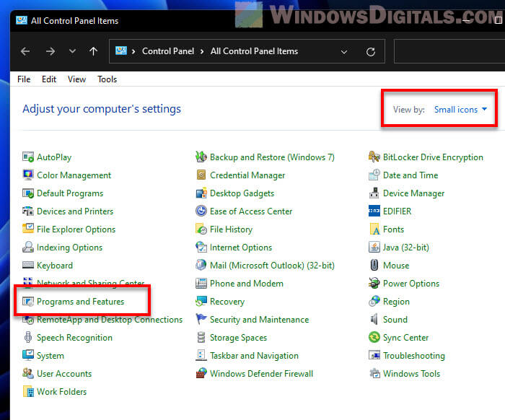Click the Power Options icon
Image resolution: width=505 pixels, height=420 pixels.
374,284
